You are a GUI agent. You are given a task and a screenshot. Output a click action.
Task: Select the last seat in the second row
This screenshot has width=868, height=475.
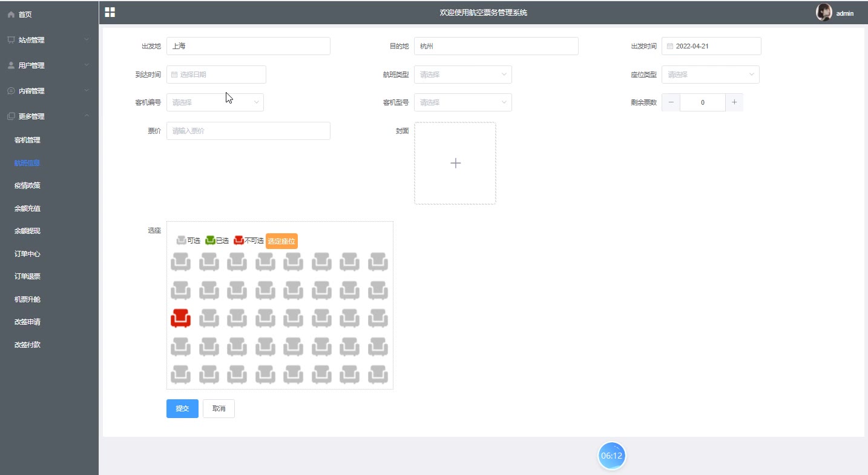point(378,290)
